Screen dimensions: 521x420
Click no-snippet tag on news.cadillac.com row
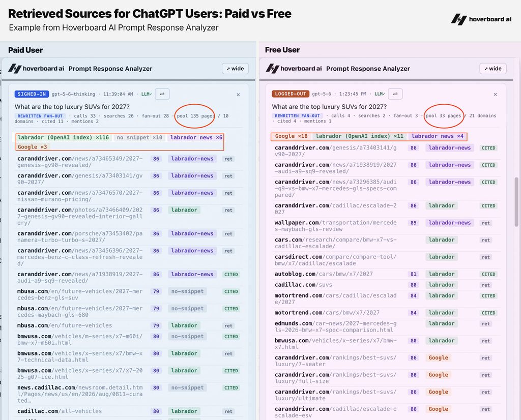pos(187,387)
